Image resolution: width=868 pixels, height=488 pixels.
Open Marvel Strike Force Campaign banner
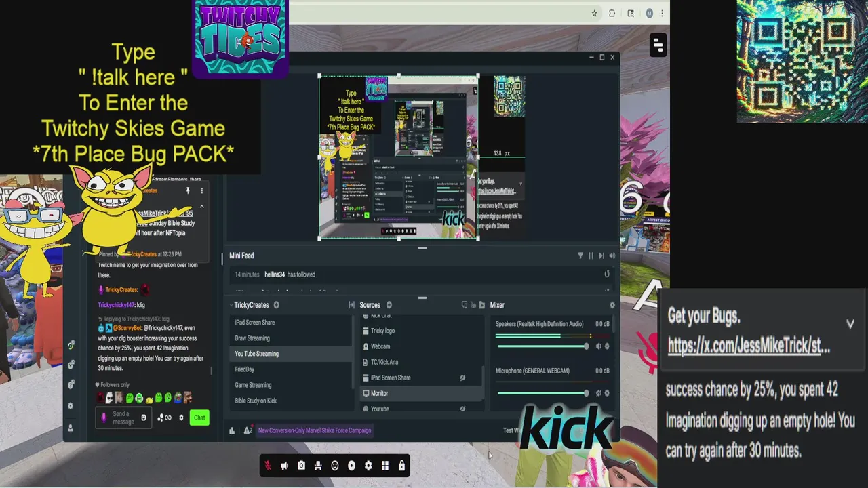pos(315,430)
